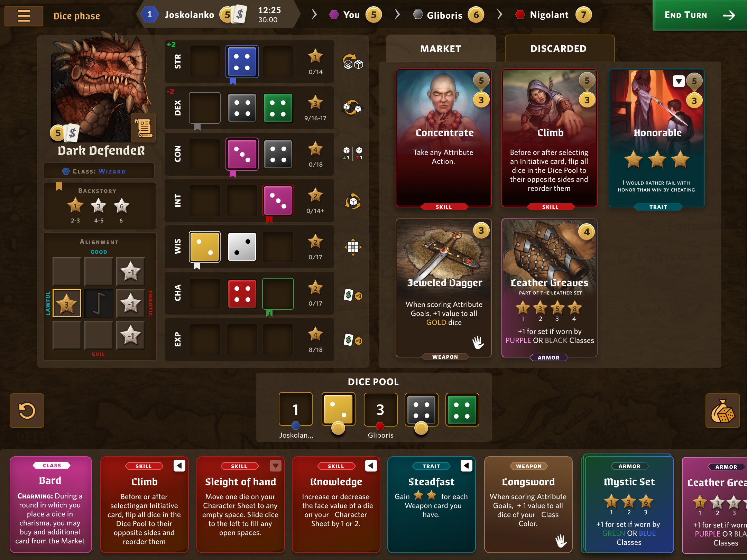Click the CHA money discount action icon
Screen dimensions: 747x560
353,295
